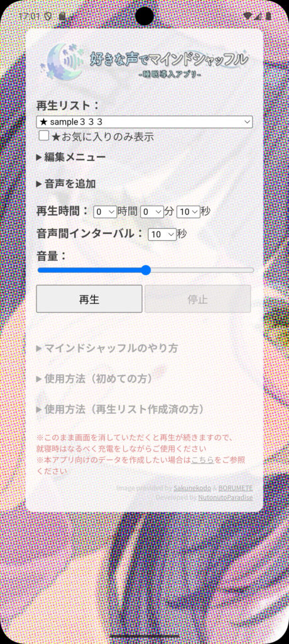Expand 使用方法（初めての方） section
This screenshot has height=644, width=289.
pos(94,379)
